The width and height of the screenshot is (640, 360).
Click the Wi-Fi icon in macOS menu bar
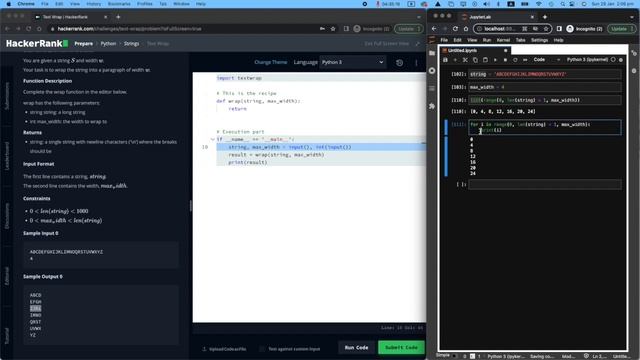(x=538, y=4)
